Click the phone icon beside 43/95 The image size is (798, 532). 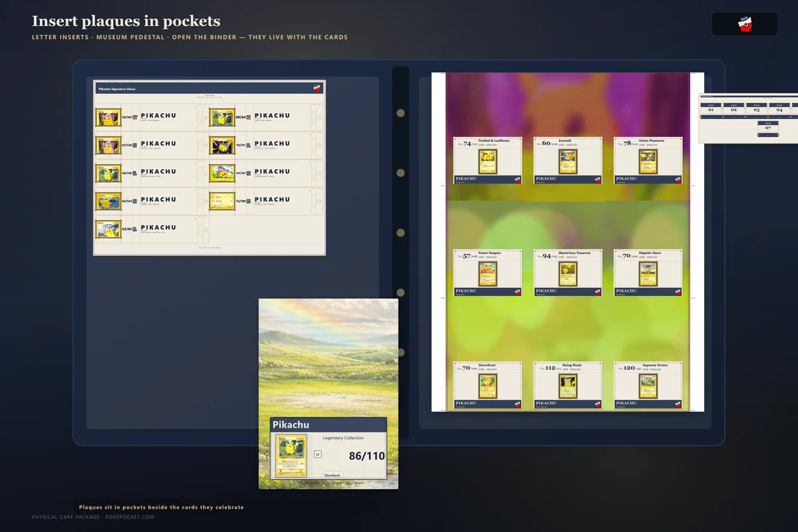pos(135,229)
